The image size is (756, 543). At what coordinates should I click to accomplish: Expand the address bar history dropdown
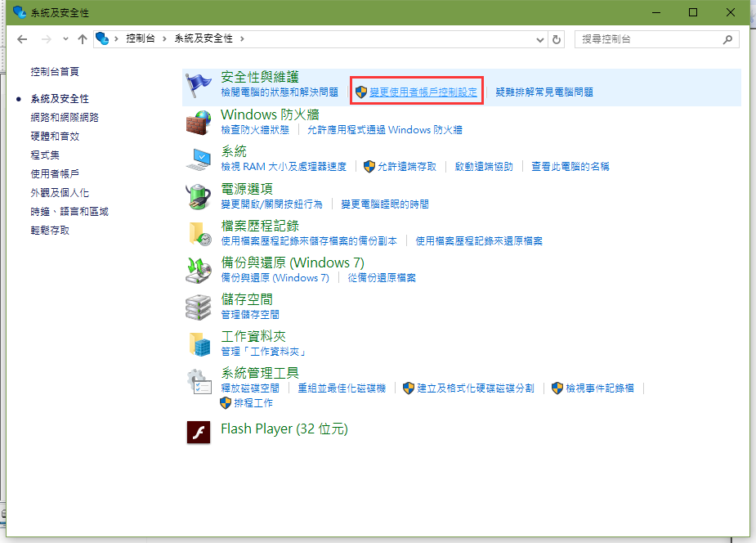pos(540,39)
